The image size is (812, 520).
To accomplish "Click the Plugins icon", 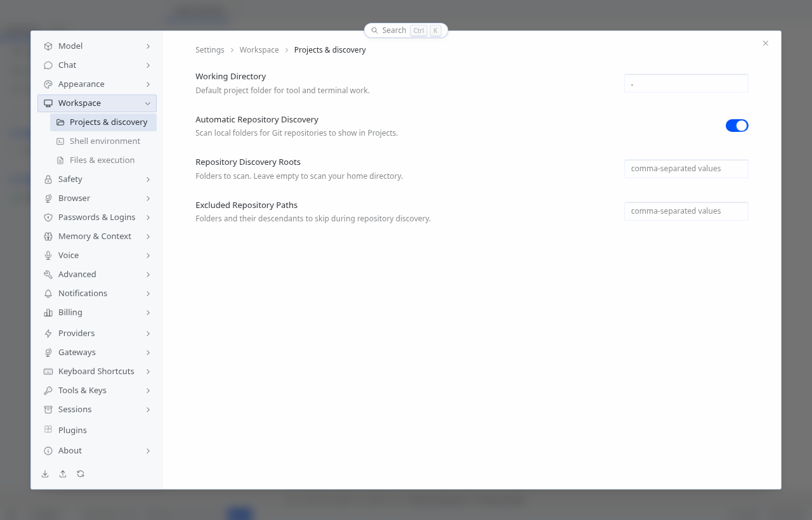I will click(48, 430).
